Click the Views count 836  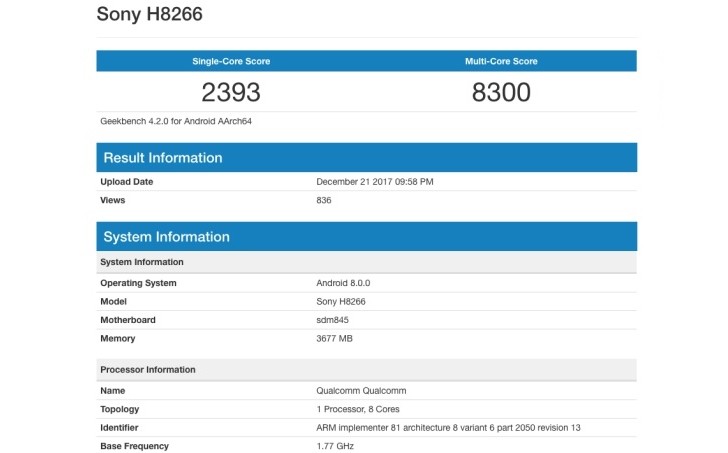[324, 200]
